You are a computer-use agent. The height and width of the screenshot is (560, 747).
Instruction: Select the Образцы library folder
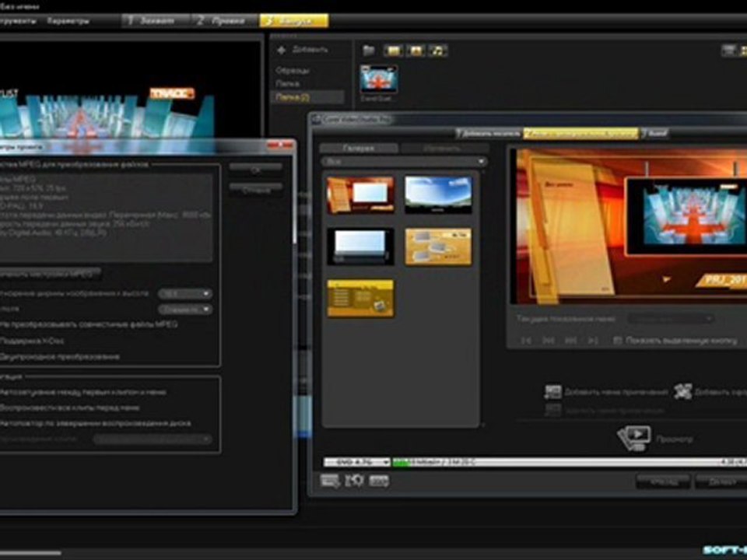(292, 71)
